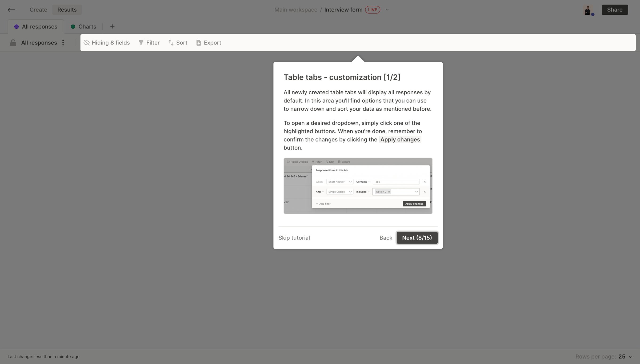Viewport: 640px width, 364px height.
Task: Switch to the Create tab
Action: tap(38, 10)
